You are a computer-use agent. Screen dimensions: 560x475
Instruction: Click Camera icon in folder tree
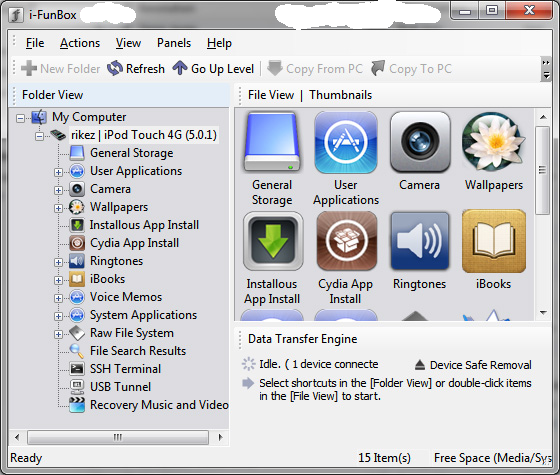click(x=77, y=189)
